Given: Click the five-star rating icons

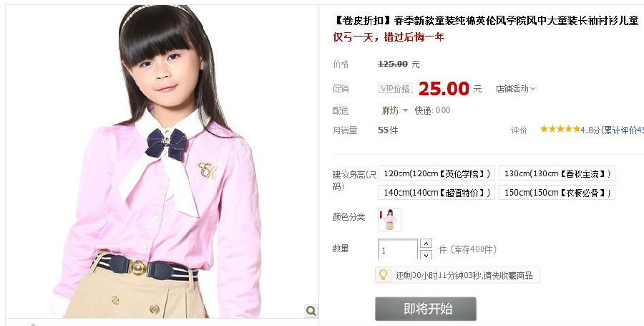Looking at the screenshot, I should coord(560,129).
